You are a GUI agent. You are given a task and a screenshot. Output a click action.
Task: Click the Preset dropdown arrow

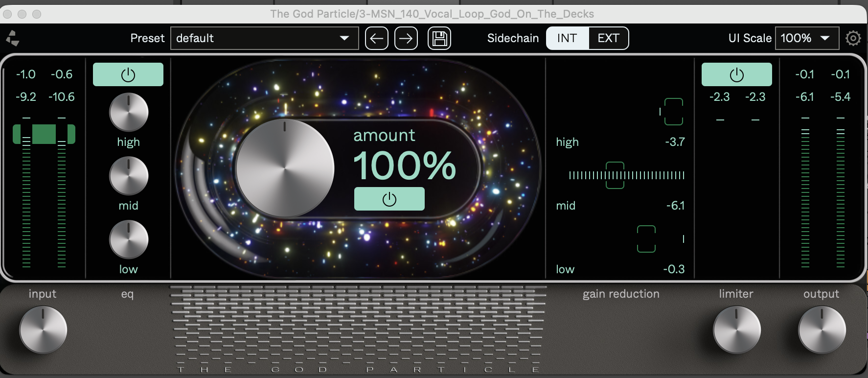344,38
